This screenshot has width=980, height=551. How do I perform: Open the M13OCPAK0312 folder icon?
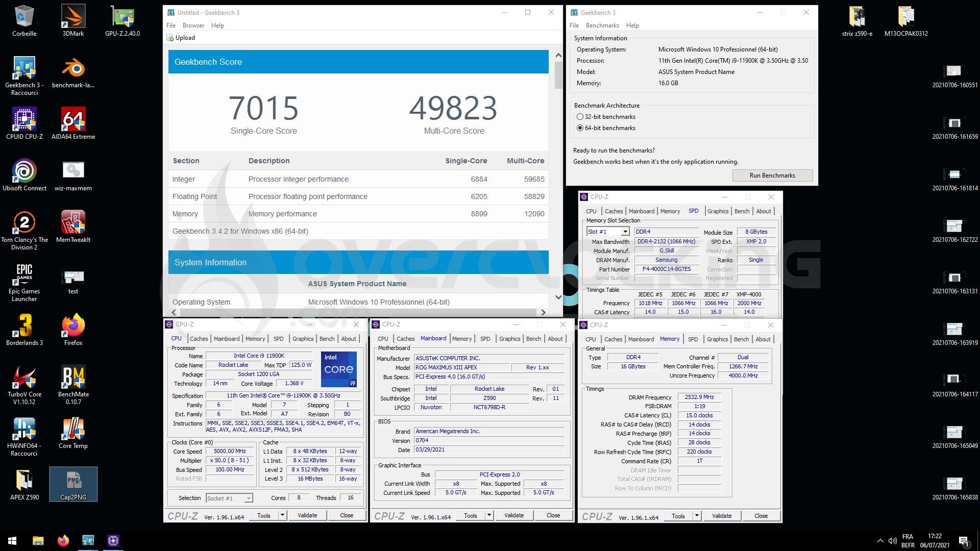pyautogui.click(x=906, y=20)
